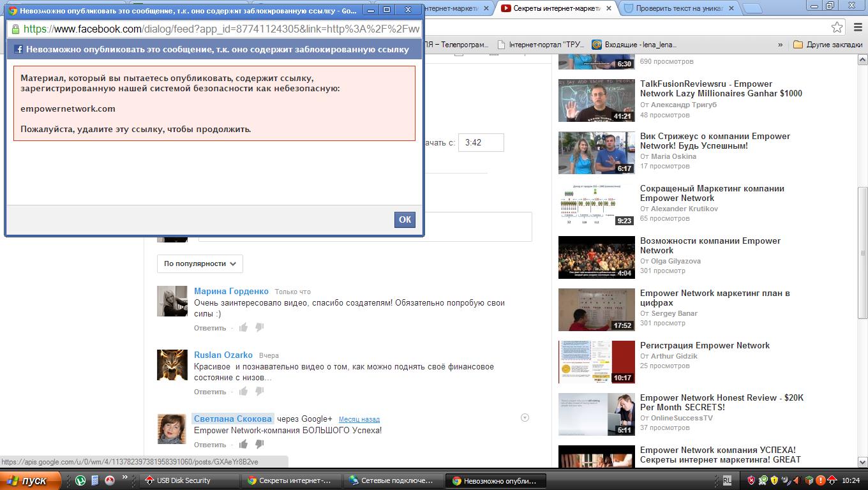Reply to Ruslan Ozarko's comment
This screenshot has width=868, height=490.
coord(210,392)
